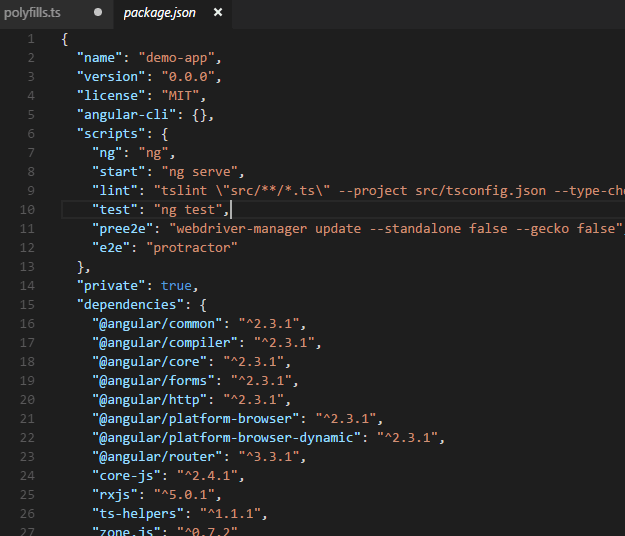Switch to the polyfills.ts tab

36,12
